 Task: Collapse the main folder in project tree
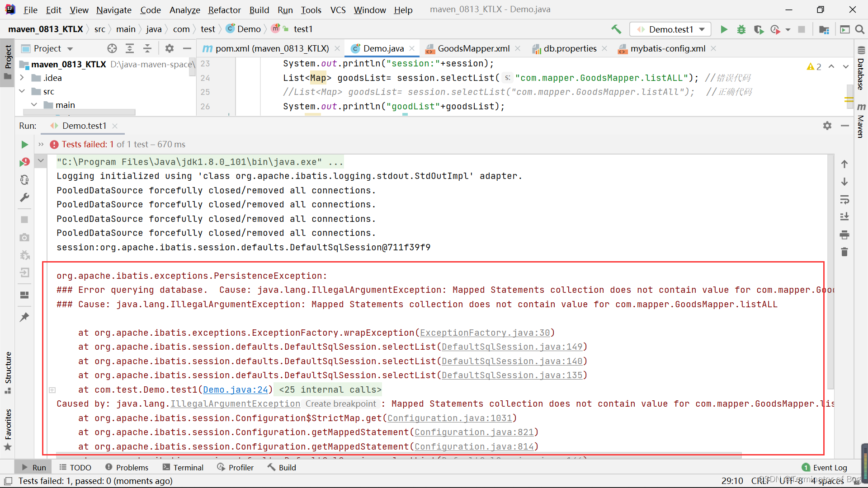point(34,105)
